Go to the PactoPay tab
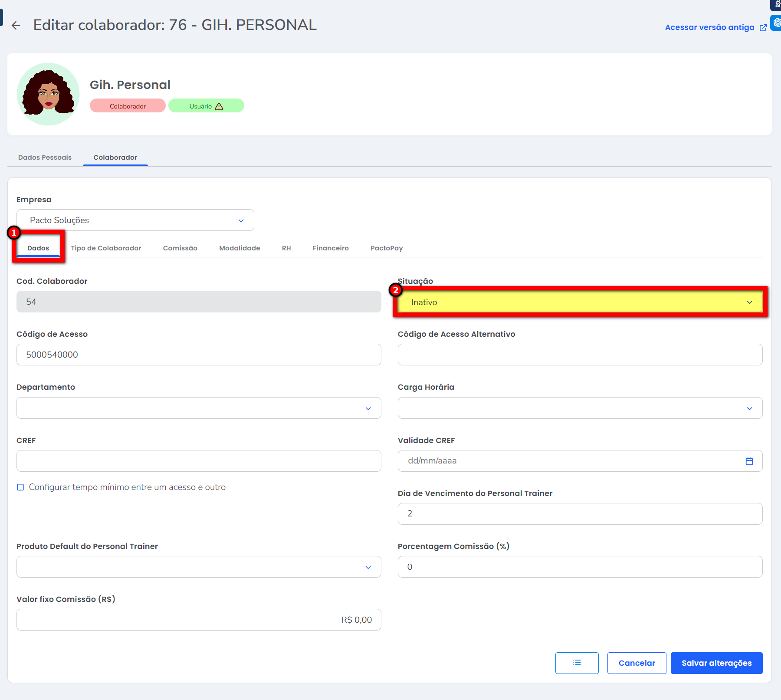Image resolution: width=781 pixels, height=700 pixels. tap(386, 248)
